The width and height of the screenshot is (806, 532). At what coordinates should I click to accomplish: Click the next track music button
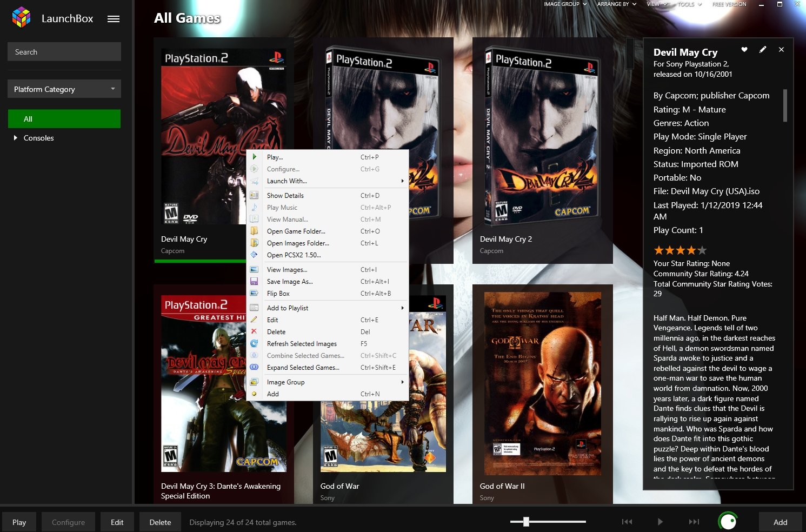coord(694,522)
